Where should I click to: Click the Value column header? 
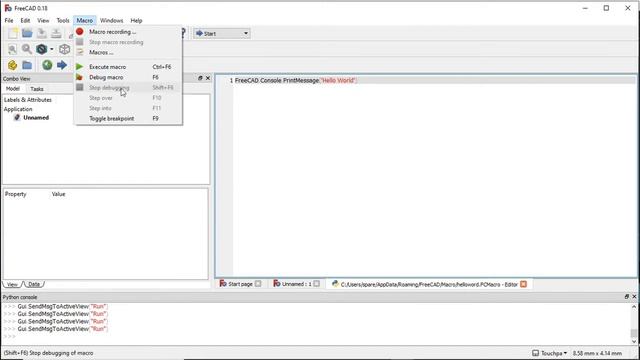pyautogui.click(x=58, y=194)
